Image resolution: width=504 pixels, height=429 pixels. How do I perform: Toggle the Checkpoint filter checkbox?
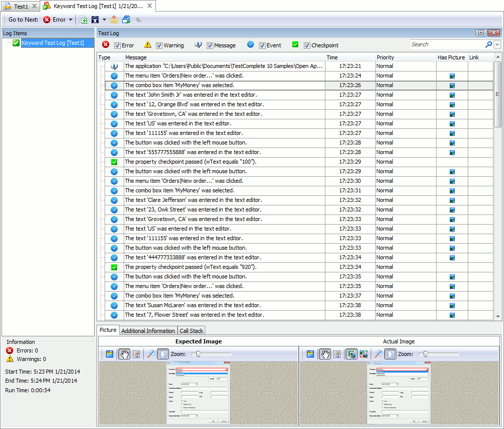point(307,45)
